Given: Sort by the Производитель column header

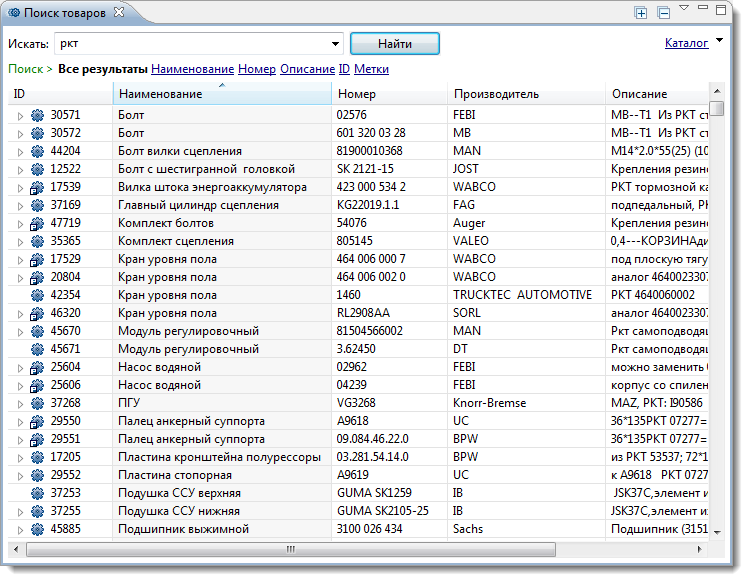Looking at the screenshot, I should [x=526, y=93].
